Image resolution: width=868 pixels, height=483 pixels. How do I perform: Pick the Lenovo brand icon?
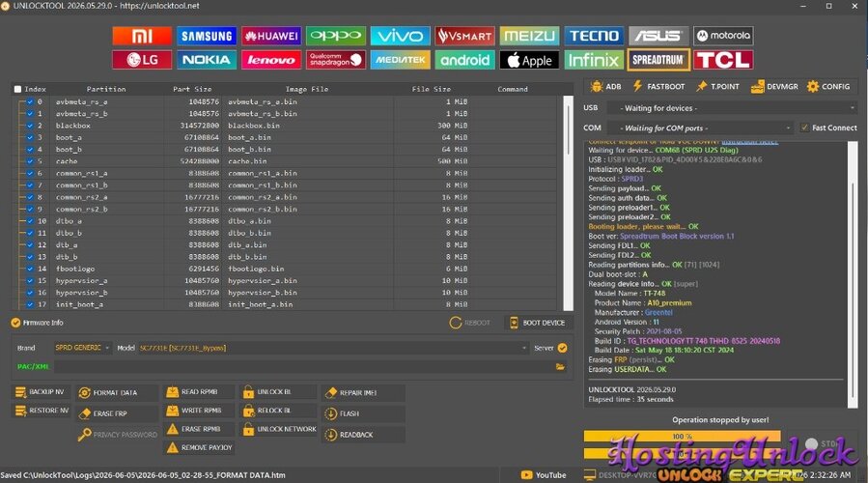tap(271, 60)
